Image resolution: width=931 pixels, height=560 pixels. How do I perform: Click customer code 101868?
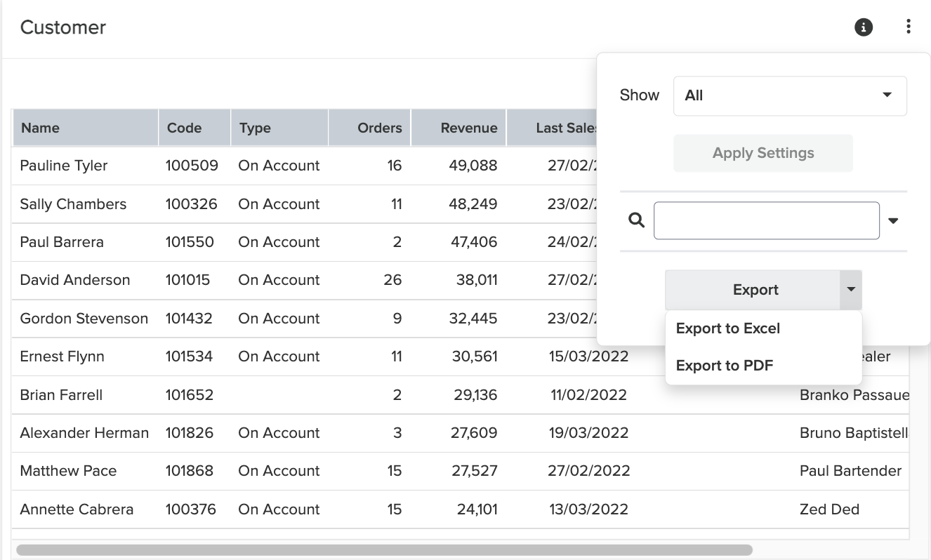[190, 471]
